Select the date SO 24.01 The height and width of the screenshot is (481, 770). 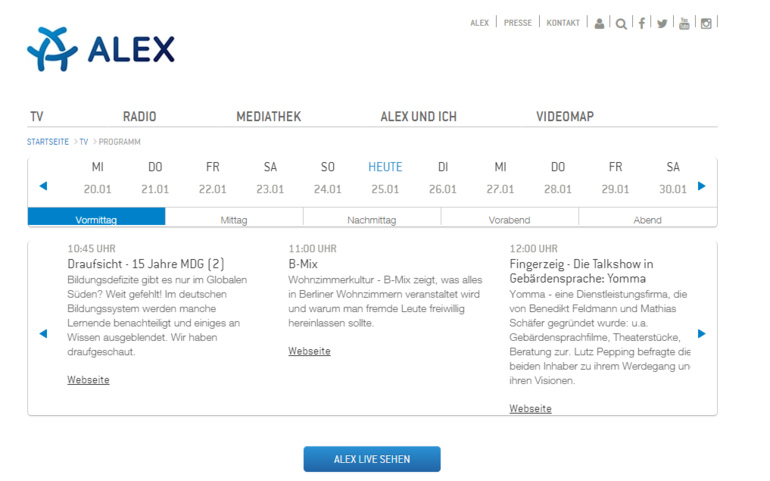[x=328, y=178]
